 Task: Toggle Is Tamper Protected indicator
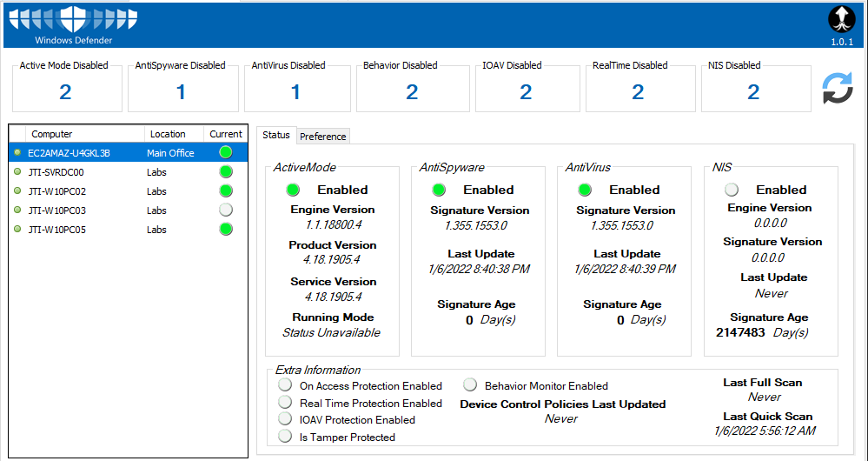pyautogui.click(x=285, y=436)
